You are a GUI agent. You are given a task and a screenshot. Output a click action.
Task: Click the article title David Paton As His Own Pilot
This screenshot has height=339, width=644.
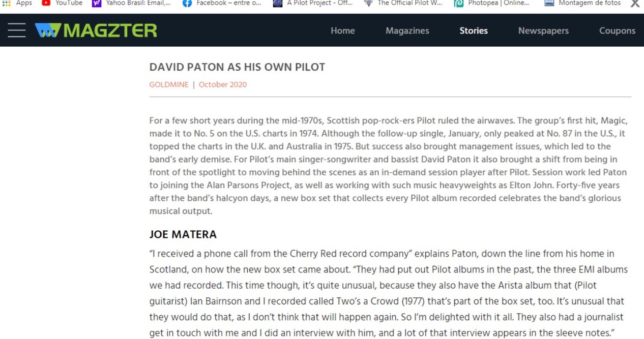coord(237,67)
